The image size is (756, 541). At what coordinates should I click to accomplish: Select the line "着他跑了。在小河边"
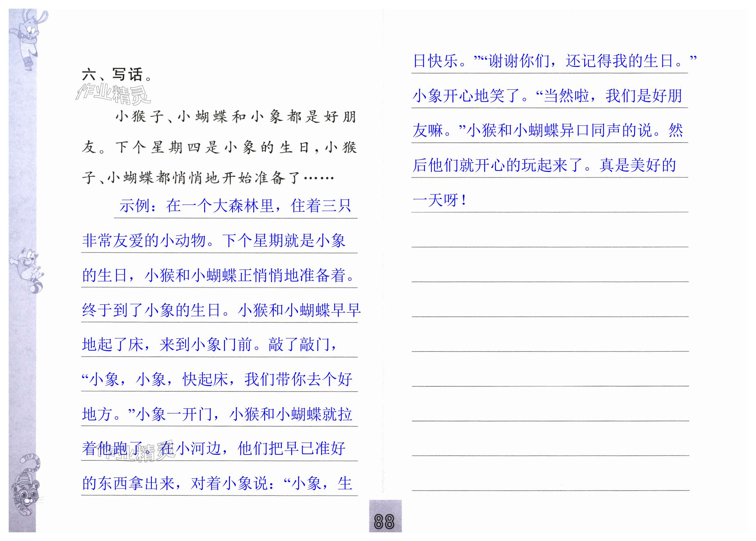214,449
